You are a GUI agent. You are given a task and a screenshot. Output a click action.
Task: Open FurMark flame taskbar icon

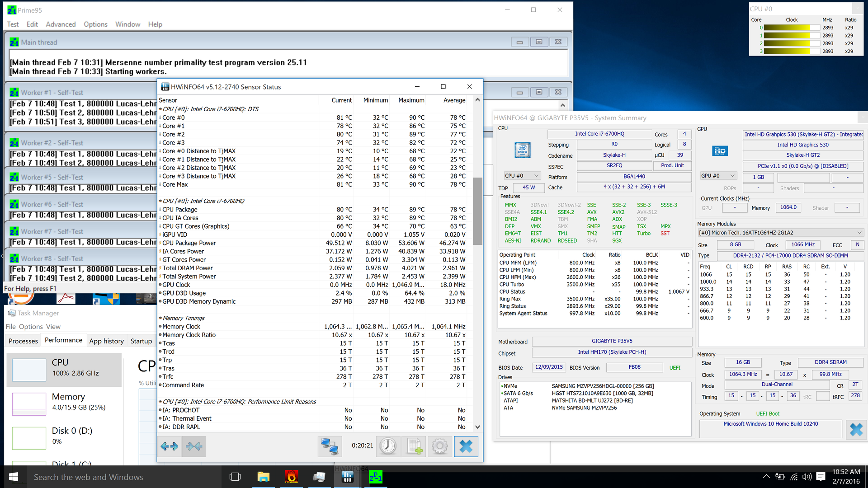click(x=291, y=477)
